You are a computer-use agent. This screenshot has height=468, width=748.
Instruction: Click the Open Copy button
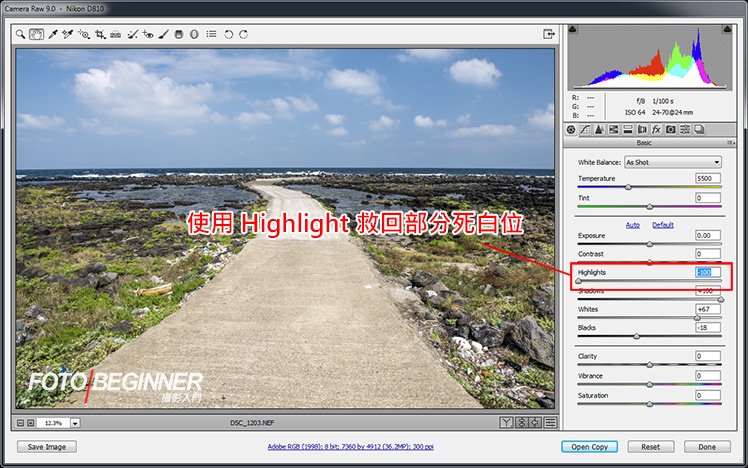pos(589,447)
